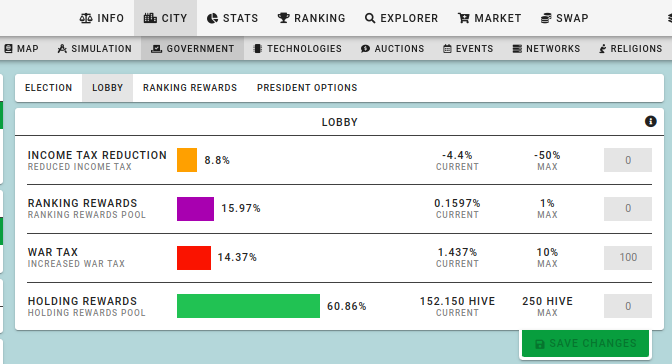672x364 pixels.
Task: Open the TECHNOLOGIES section
Action: tap(297, 48)
